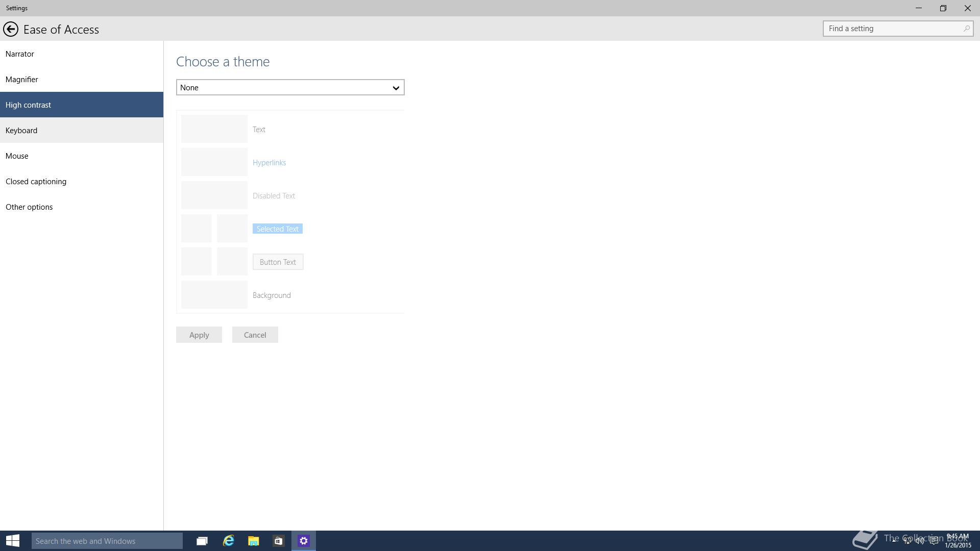
Task: Pick the Disabled Text color swatch
Action: pyautogui.click(x=214, y=195)
